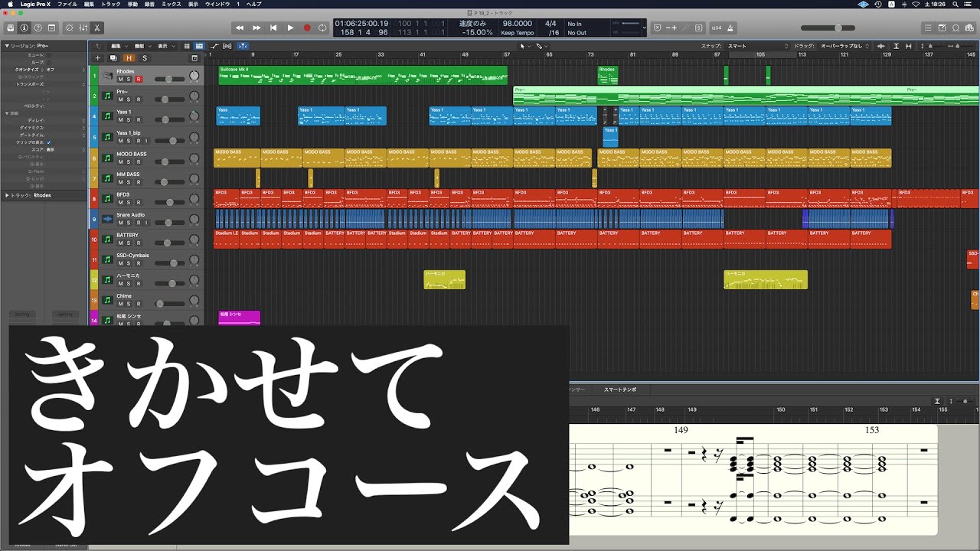This screenshot has width=980, height=551.
Task: Open Quick Help question mark icon
Action: click(38, 28)
